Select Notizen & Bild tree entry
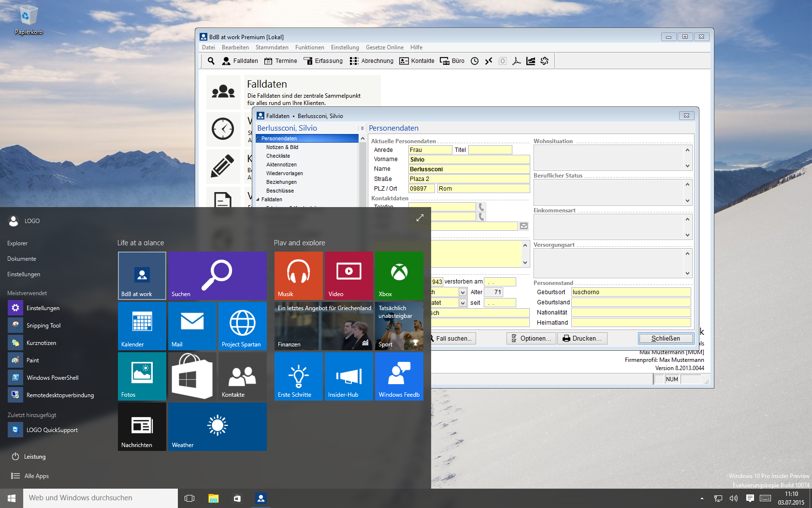Screen dimensions: 812x508 pos(282,147)
